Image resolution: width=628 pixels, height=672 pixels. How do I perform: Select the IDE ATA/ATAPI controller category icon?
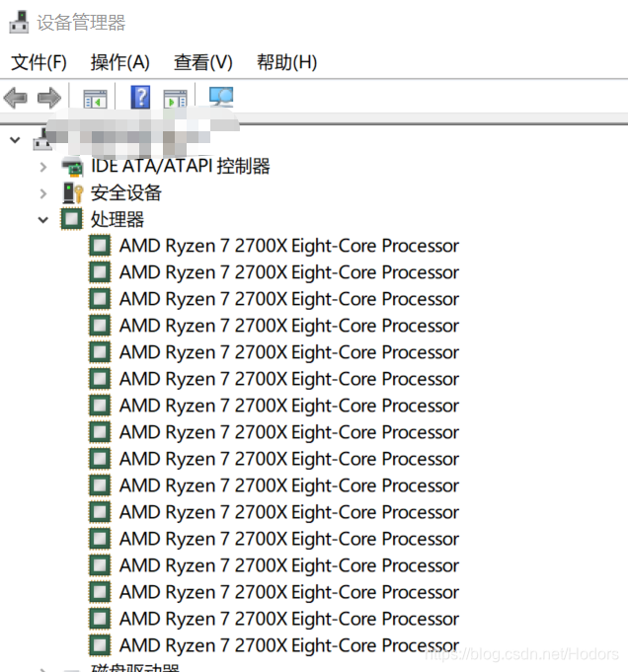pos(72,167)
